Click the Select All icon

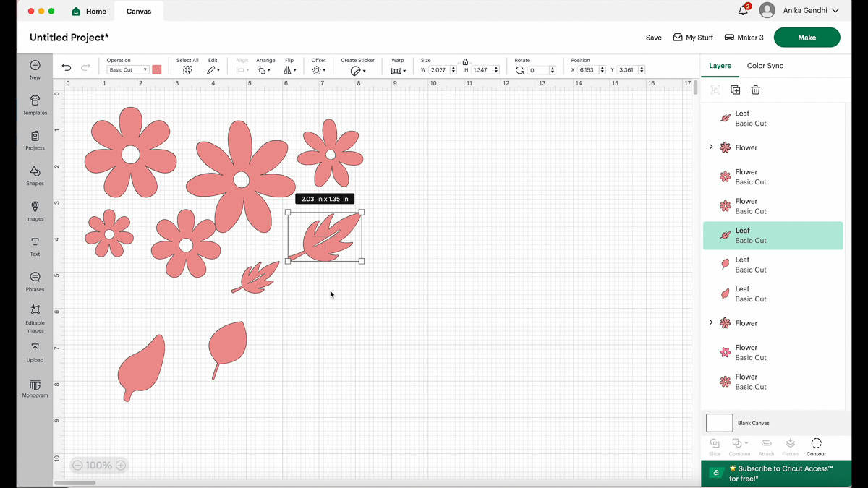click(x=187, y=70)
